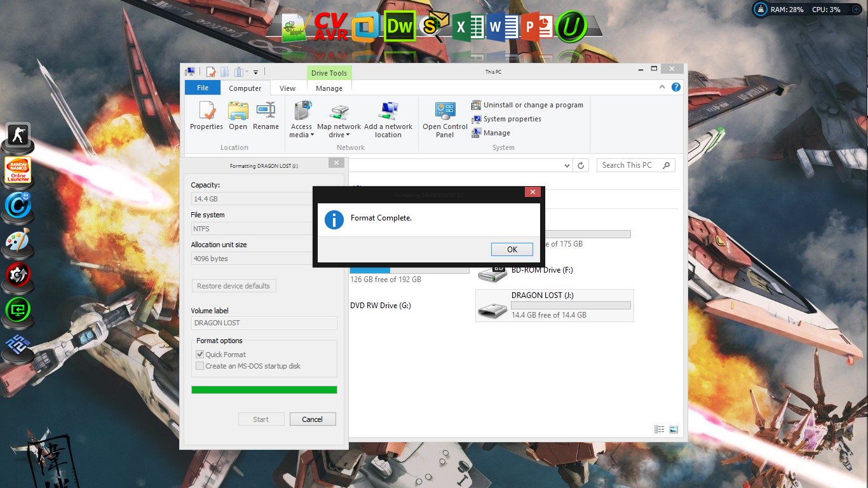Open the address bar history dropdown
The image size is (868, 488).
pos(567,165)
